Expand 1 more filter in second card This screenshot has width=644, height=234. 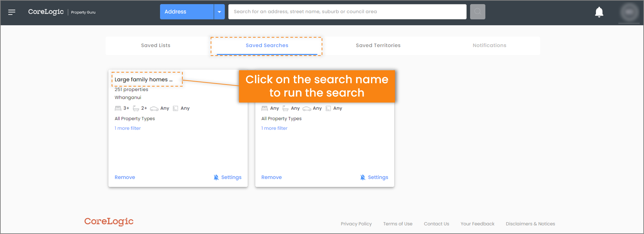[x=274, y=128]
